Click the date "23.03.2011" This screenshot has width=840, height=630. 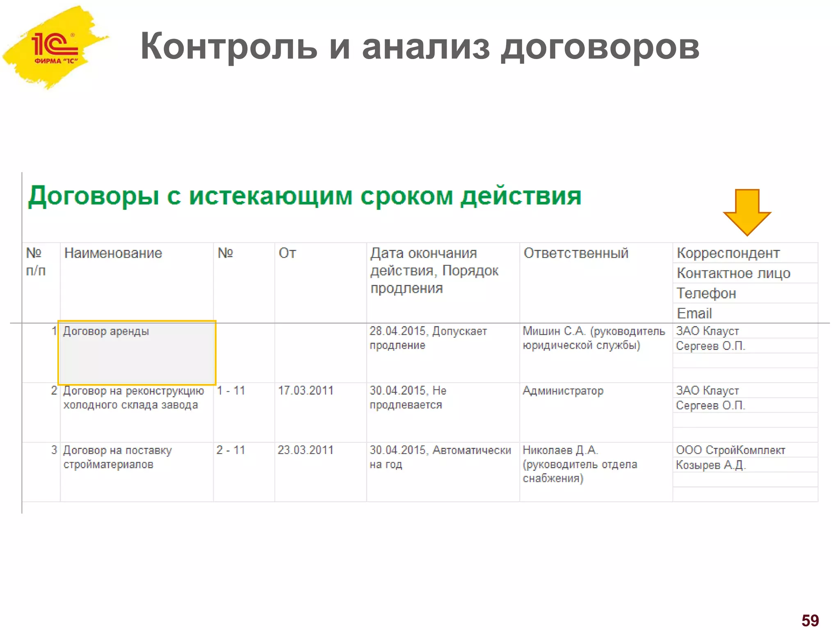coord(320,472)
